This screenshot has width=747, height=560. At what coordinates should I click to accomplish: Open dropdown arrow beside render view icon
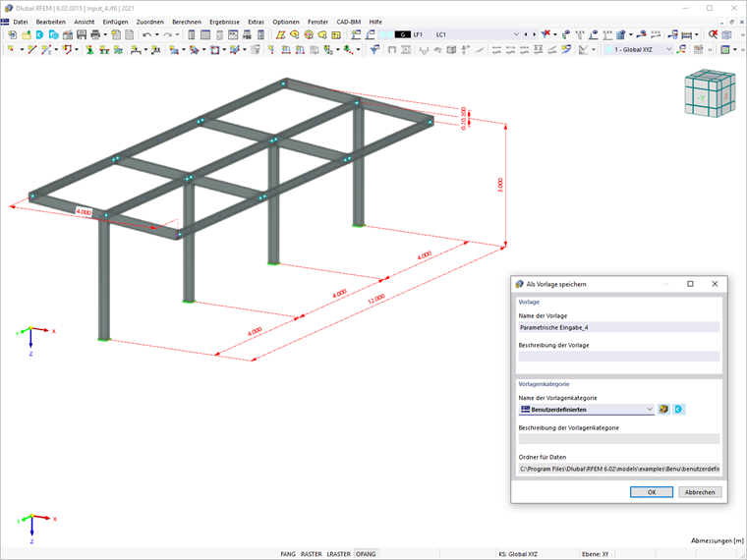point(735,49)
